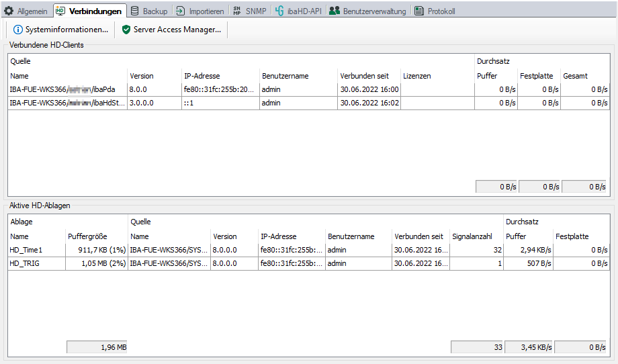The height and width of the screenshot is (364, 618).
Task: Click the HD icon on the Verbindungen tab
Action: click(60, 11)
